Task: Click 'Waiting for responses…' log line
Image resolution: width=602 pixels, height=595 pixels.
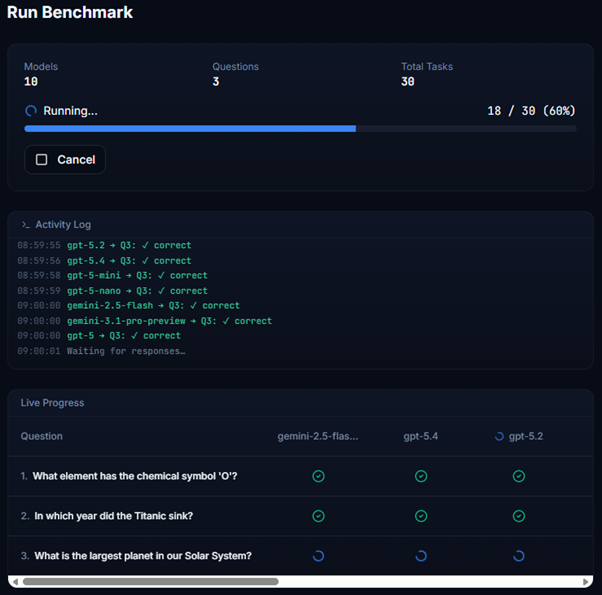Action: click(126, 351)
